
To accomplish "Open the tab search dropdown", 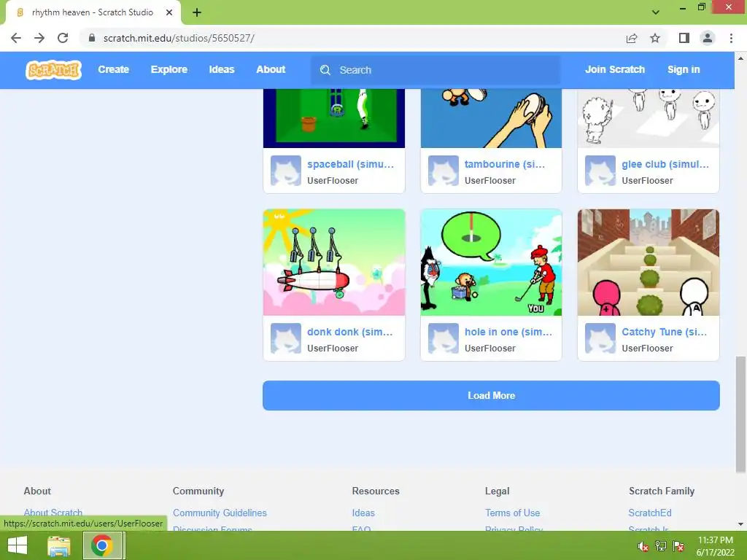I will 656,12.
